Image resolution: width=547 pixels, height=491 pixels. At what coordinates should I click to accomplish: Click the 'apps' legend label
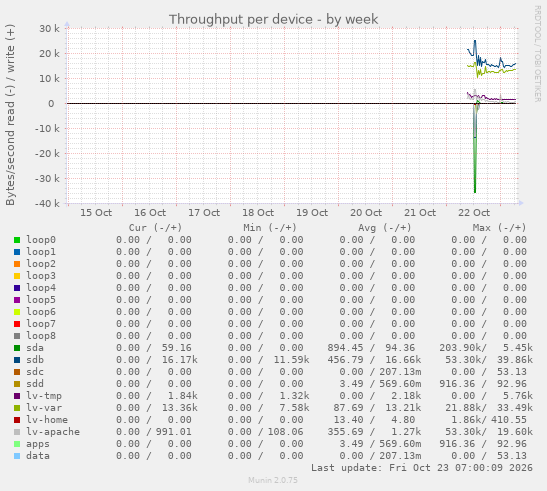pyautogui.click(x=38, y=444)
